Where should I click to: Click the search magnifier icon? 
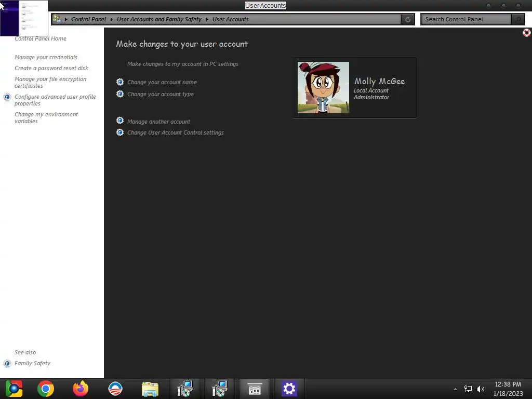(518, 19)
